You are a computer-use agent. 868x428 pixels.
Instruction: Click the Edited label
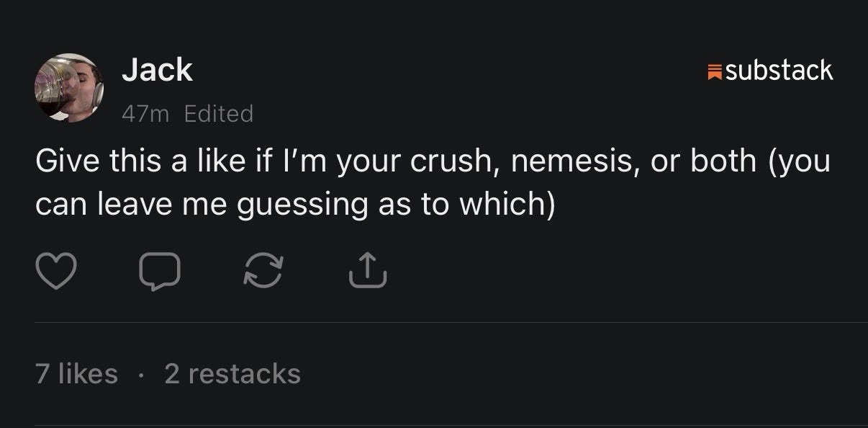[x=219, y=114]
